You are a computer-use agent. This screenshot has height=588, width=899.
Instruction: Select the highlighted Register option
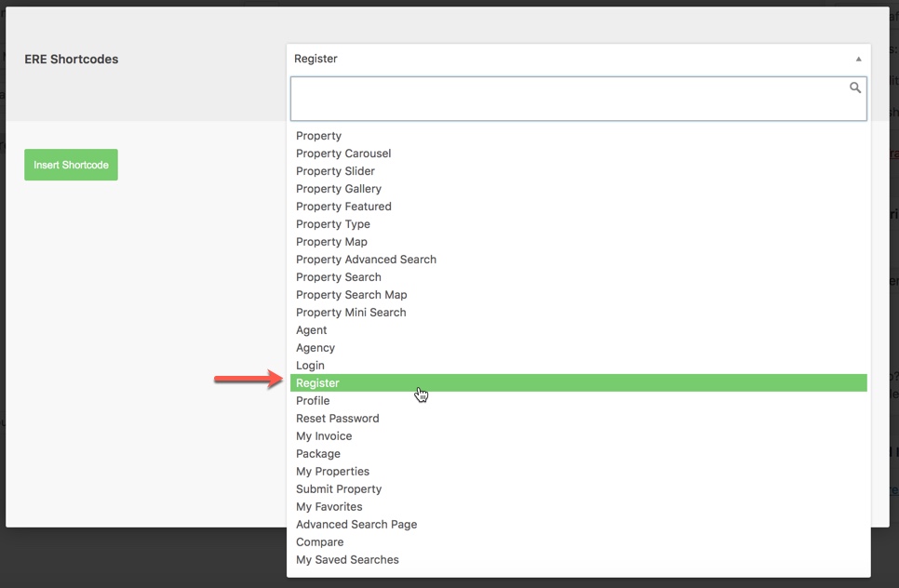tap(579, 382)
